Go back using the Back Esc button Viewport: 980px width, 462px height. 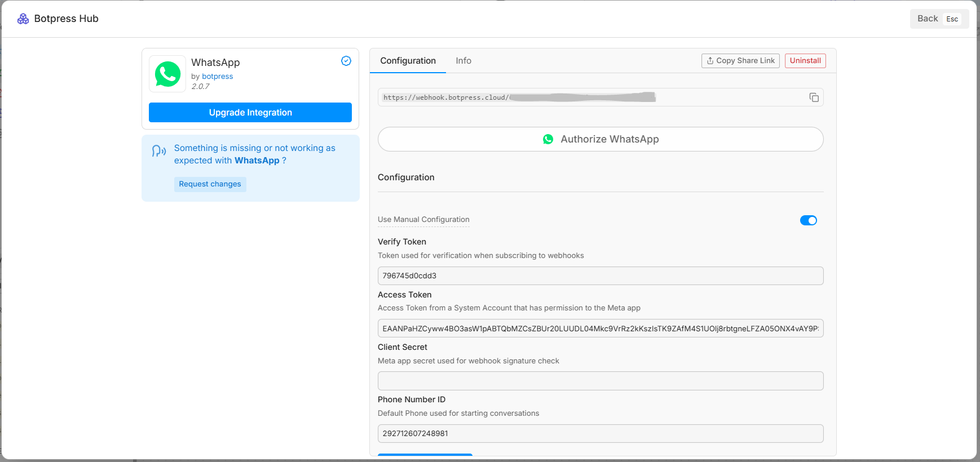coord(939,19)
